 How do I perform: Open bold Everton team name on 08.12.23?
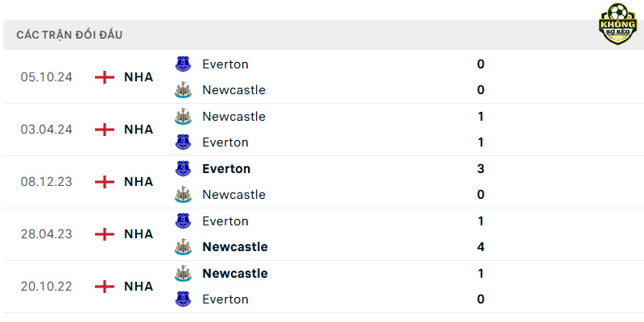(x=226, y=169)
